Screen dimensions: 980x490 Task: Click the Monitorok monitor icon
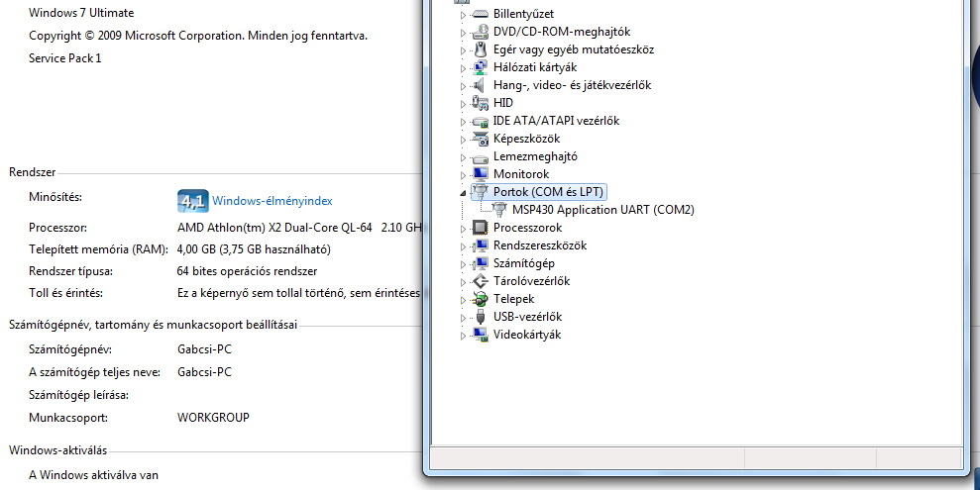point(480,174)
